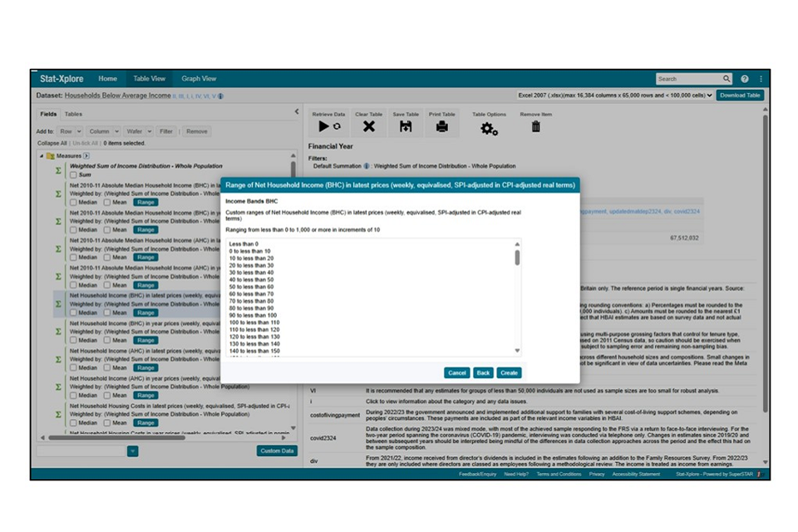This screenshot has height=532, width=798.
Task: Open the help question mark icon
Action: click(744, 79)
